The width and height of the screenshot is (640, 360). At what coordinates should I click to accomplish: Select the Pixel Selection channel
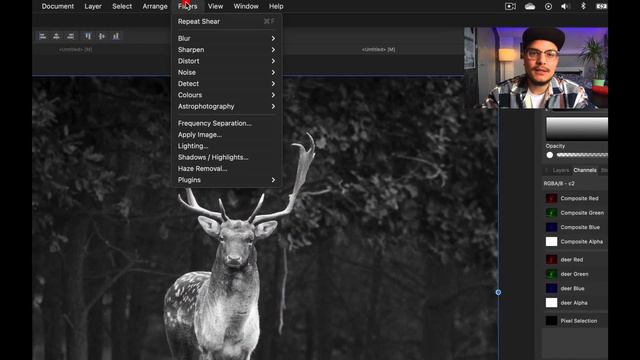tap(576, 321)
